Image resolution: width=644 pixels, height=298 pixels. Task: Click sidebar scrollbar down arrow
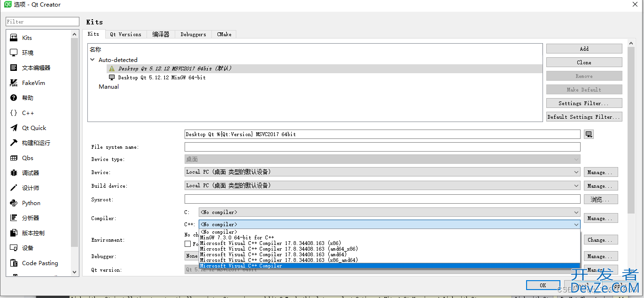click(75, 272)
